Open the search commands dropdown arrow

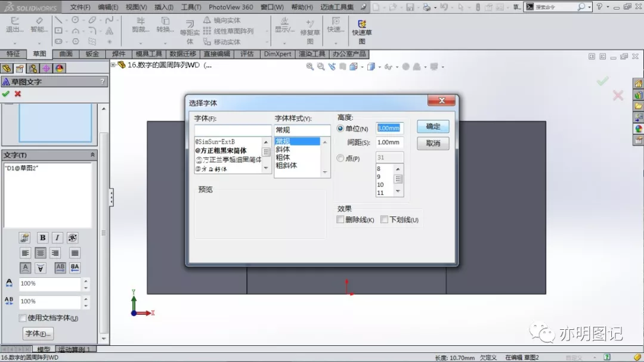click(x=589, y=7)
